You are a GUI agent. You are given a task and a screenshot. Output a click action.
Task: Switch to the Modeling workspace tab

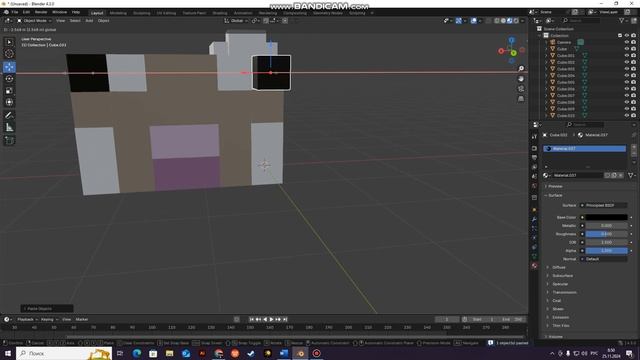(x=118, y=13)
